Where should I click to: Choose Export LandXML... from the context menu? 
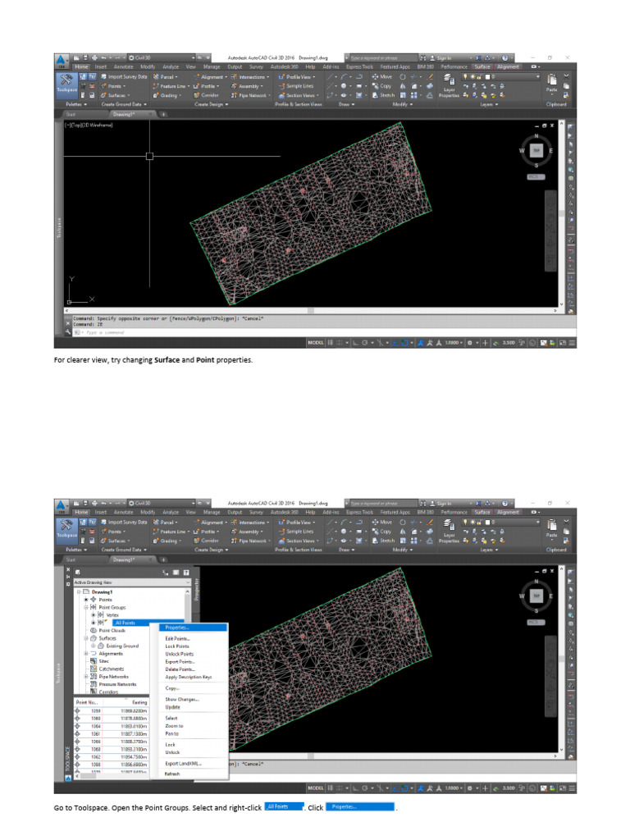[183, 763]
